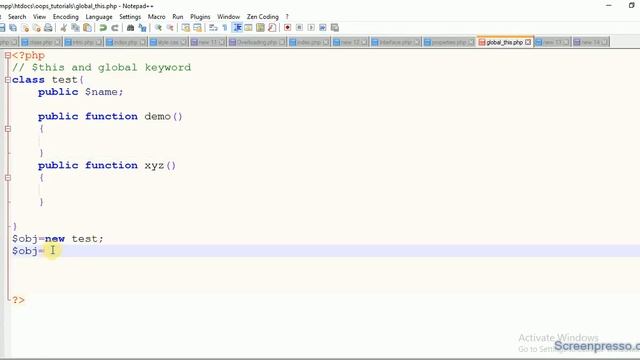Switch to the interface.php tab
The image size is (640, 360).
[395, 42]
